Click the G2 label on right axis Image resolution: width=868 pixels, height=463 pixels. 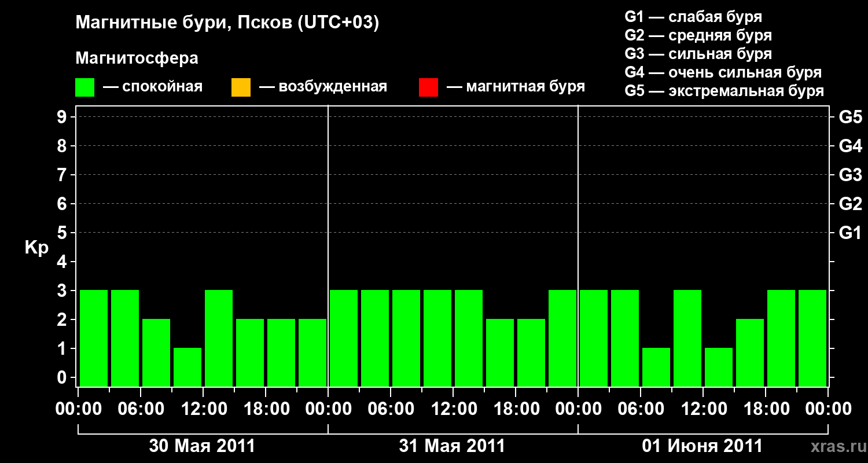click(x=851, y=204)
